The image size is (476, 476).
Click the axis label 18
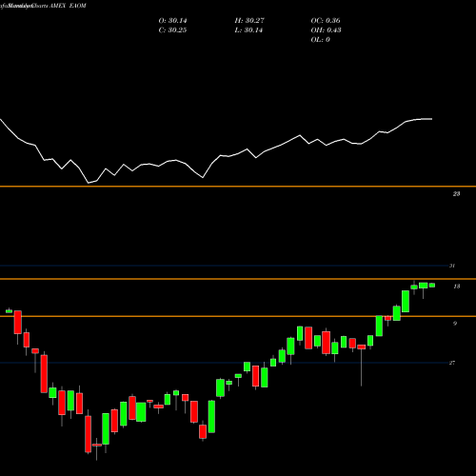coord(456,287)
